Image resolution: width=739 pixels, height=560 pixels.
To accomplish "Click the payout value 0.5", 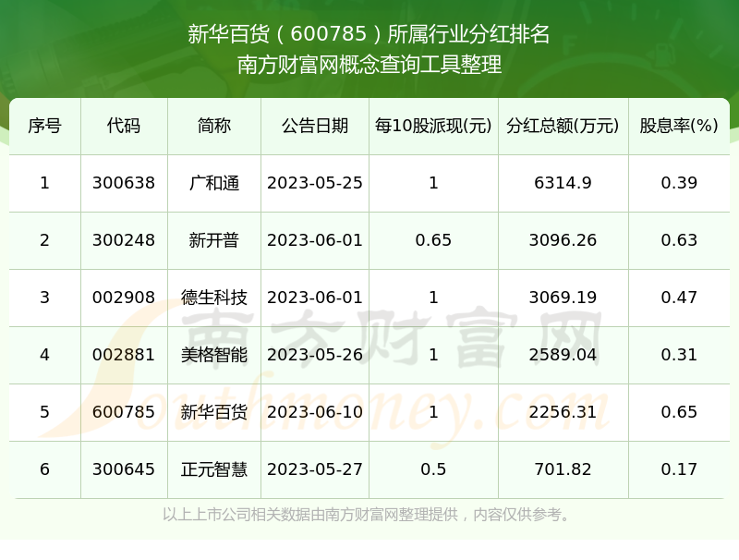I will coord(433,469).
